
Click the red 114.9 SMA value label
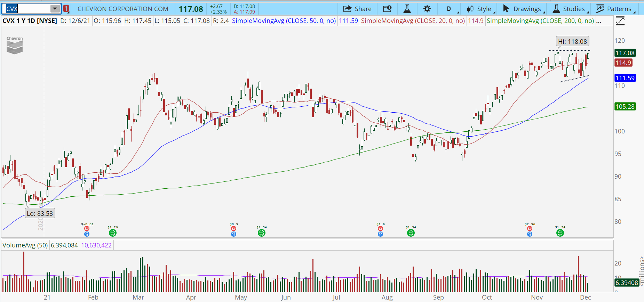pos(623,63)
